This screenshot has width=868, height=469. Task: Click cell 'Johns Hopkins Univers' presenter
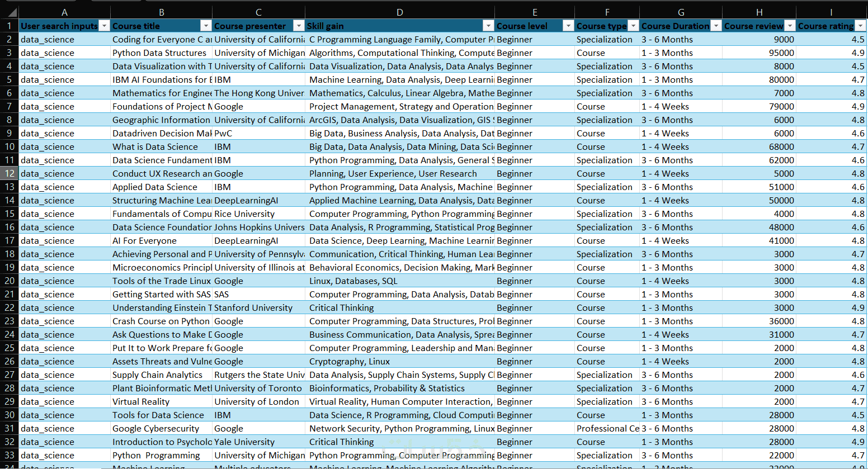coord(258,227)
